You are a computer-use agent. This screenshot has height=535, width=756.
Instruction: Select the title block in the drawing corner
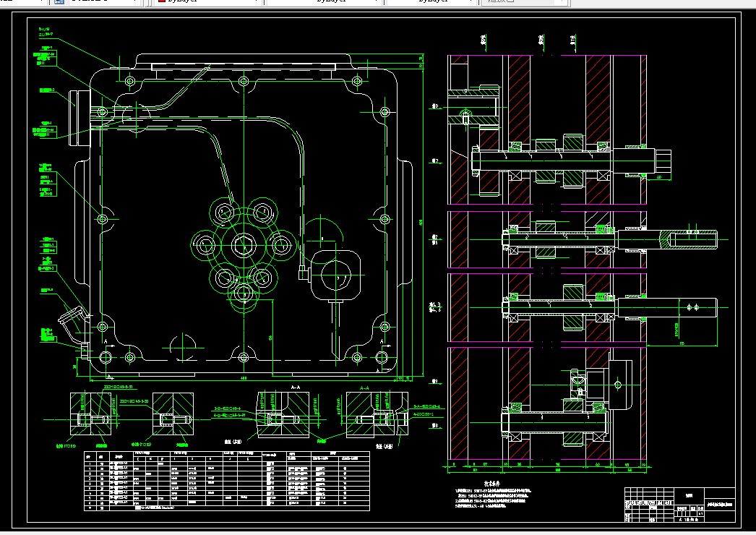coord(680,505)
